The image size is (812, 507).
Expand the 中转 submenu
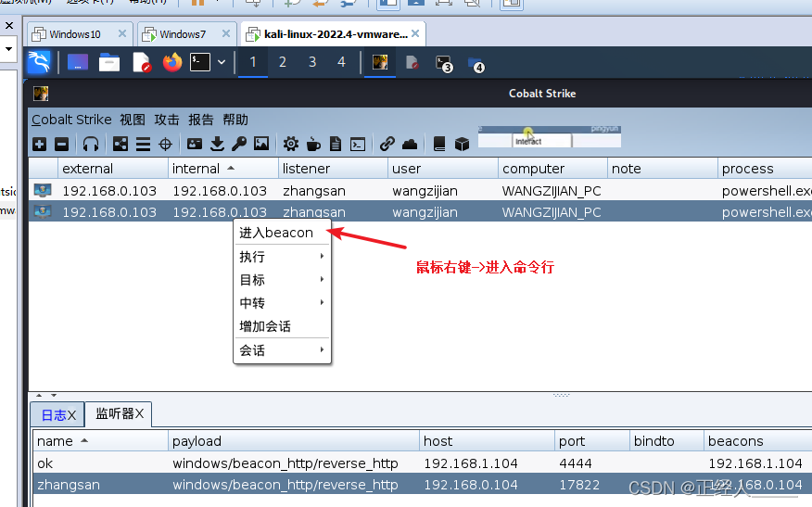282,303
